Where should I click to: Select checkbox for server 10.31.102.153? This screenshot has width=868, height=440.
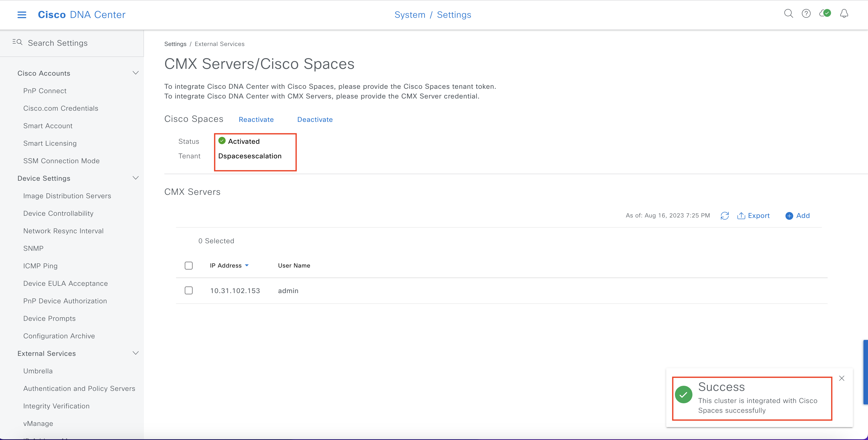coord(189,291)
